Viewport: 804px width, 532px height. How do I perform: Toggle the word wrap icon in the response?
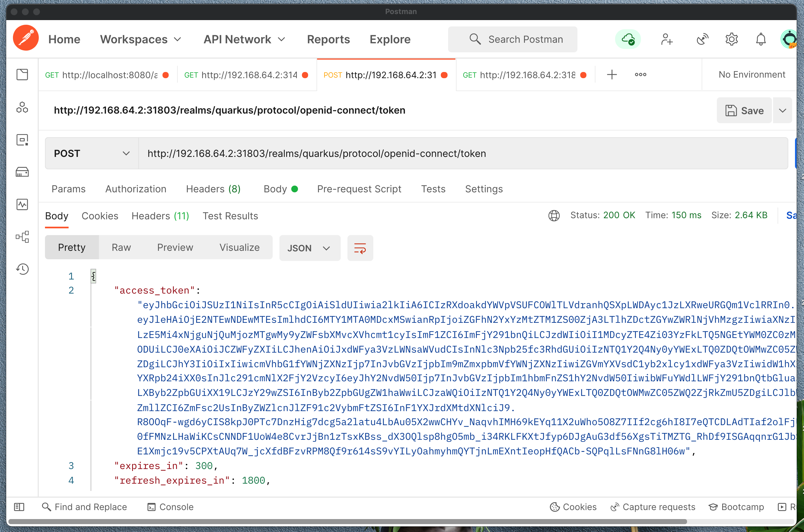coord(360,248)
